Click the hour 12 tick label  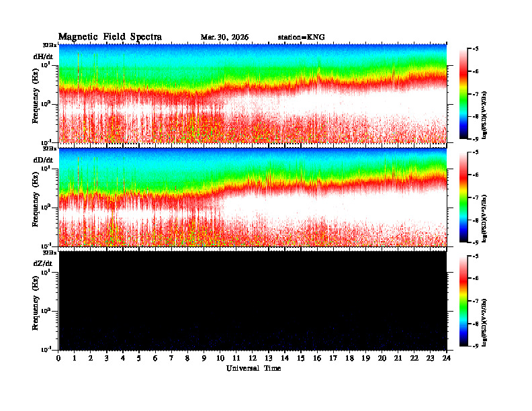(253, 359)
